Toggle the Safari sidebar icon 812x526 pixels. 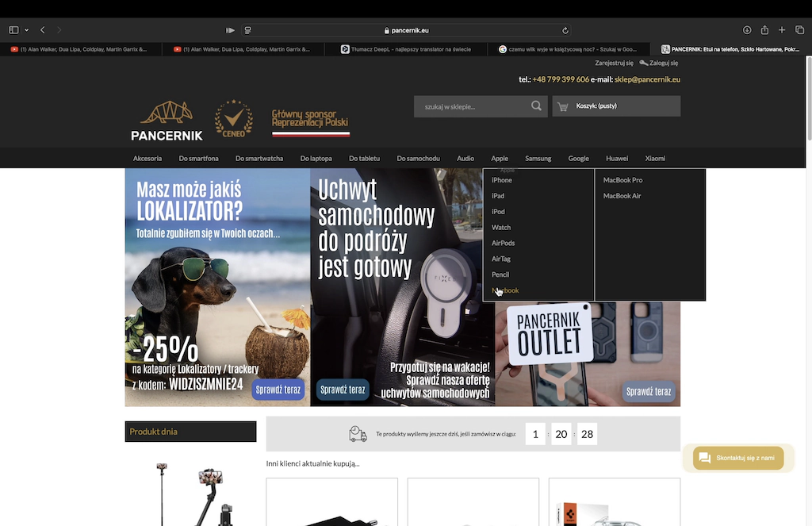[x=13, y=30]
